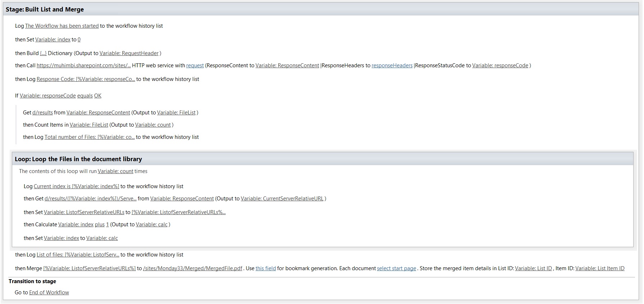This screenshot has height=304, width=644.
Task: Open the 'request' parameter link
Action: 195,65
